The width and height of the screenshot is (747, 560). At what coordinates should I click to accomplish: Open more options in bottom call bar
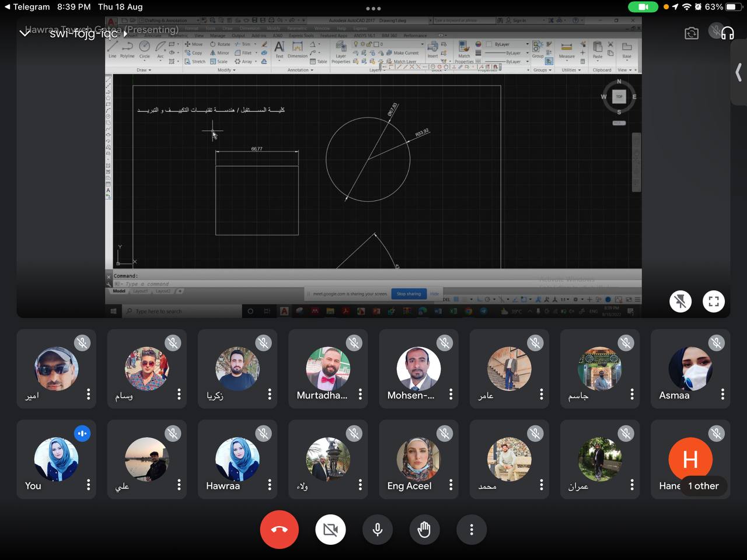coord(472,530)
